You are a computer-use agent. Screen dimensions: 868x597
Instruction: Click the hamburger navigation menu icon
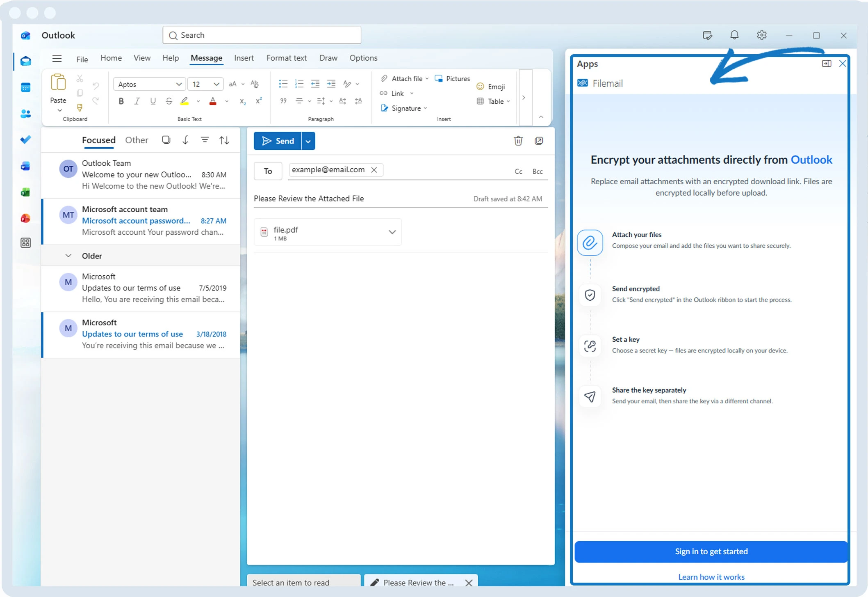(x=57, y=58)
